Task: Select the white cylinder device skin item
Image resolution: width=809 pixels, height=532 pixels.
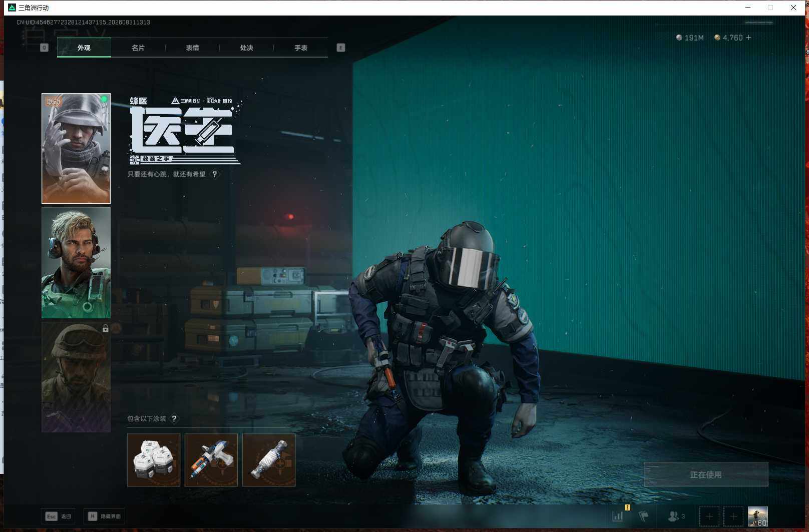Action: pyautogui.click(x=269, y=460)
